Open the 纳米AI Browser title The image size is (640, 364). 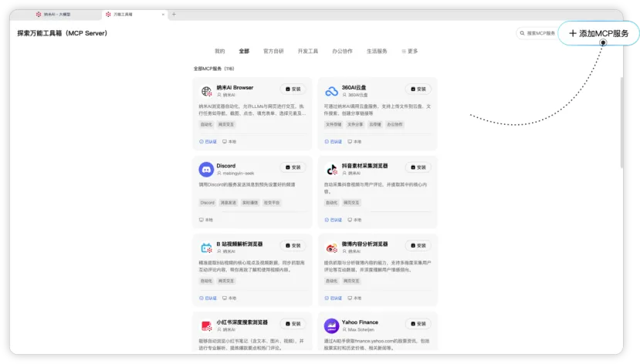tap(235, 87)
